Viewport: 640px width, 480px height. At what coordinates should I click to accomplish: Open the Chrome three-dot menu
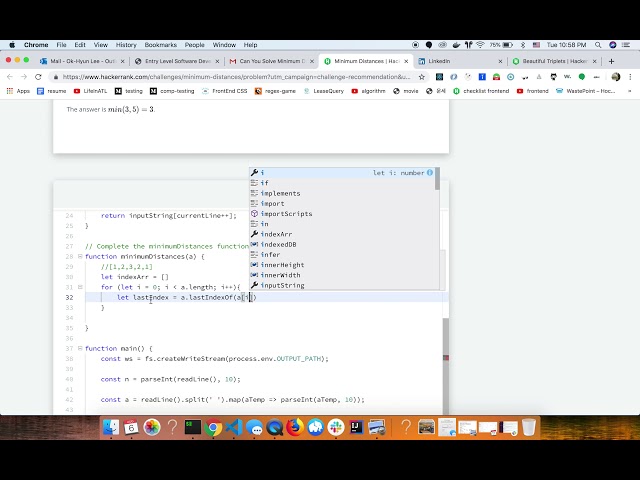tap(630, 77)
